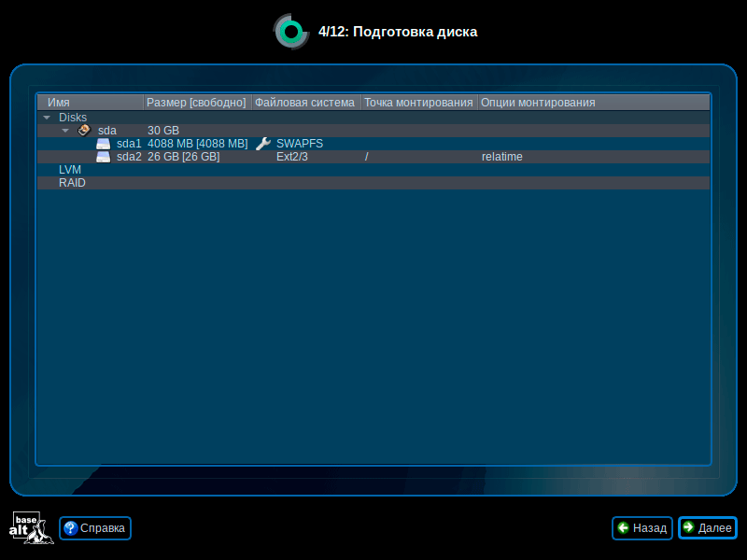The image size is (747, 560).
Task: Select the Disks tree row
Action: (x=373, y=118)
